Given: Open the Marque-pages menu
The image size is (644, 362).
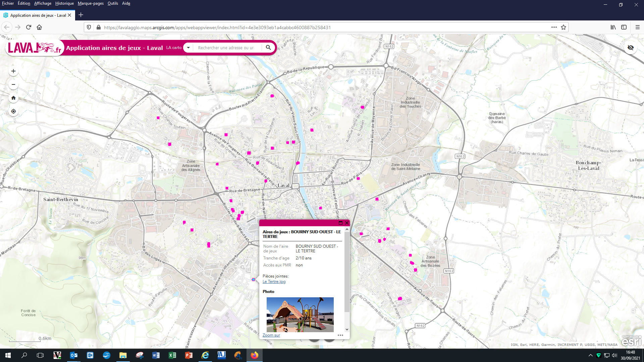Looking at the screenshot, I should (x=91, y=3).
